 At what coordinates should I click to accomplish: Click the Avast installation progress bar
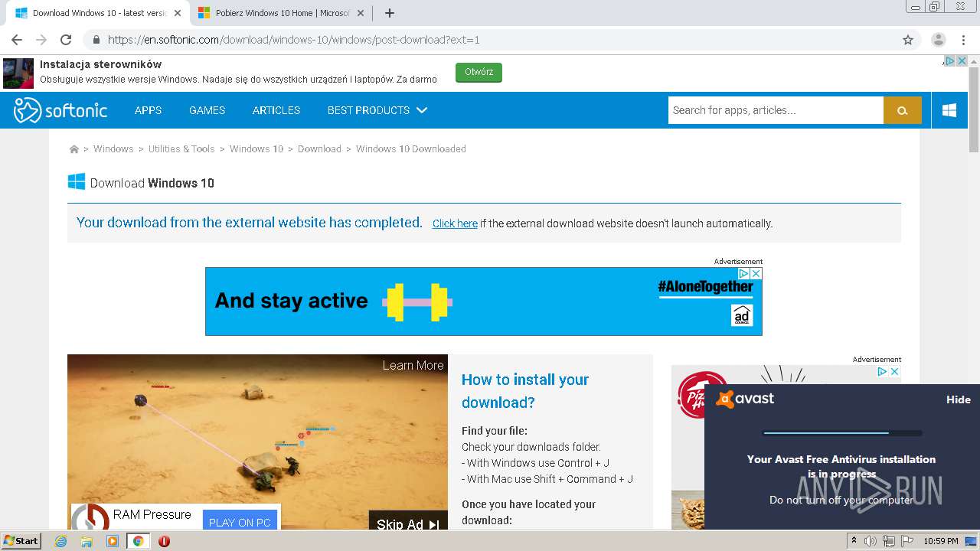point(842,433)
